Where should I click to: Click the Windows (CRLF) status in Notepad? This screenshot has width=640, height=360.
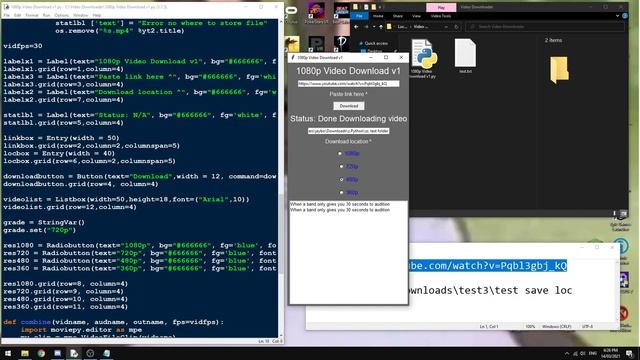557,327
